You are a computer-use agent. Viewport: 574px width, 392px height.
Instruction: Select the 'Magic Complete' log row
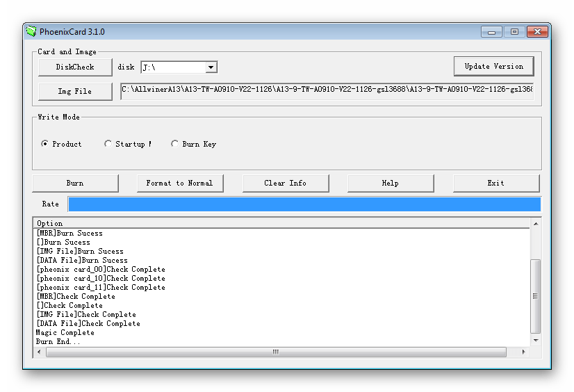point(282,333)
